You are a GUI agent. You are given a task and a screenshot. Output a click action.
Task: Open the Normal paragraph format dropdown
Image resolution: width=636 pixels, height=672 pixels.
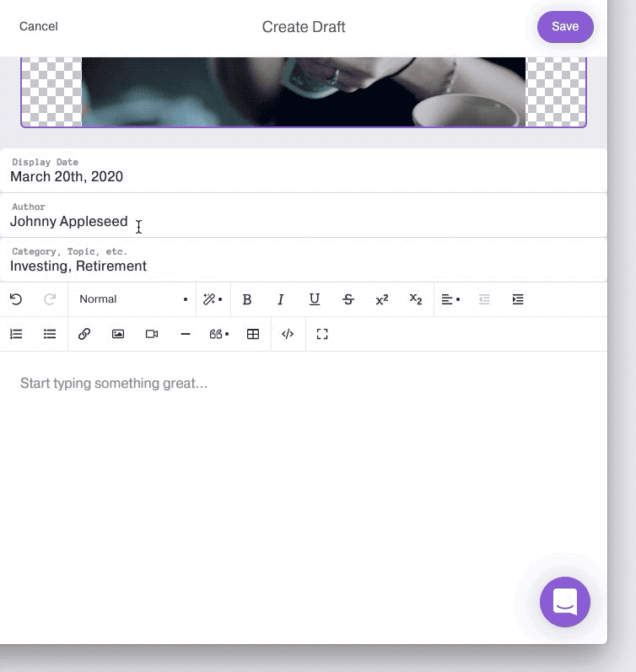pyautogui.click(x=133, y=299)
